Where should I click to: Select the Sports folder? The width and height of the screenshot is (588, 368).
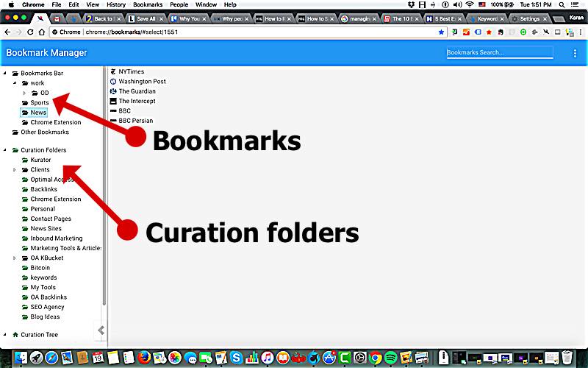tap(40, 102)
